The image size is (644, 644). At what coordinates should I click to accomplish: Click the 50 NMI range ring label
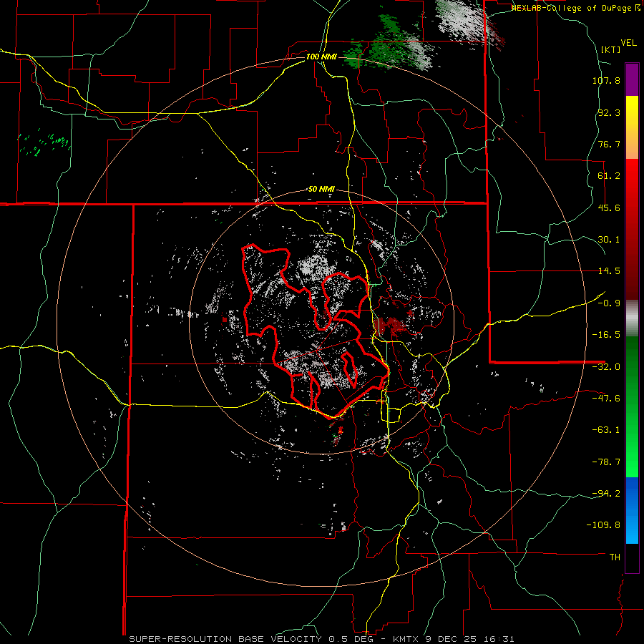[x=321, y=190]
